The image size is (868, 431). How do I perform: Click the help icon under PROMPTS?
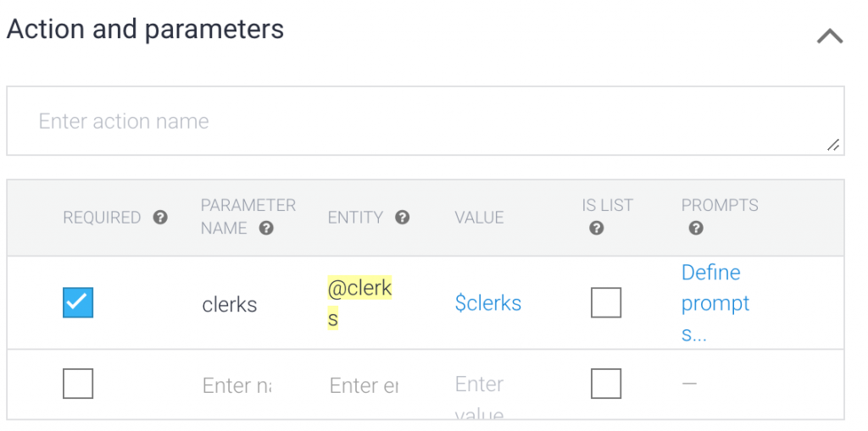[x=696, y=228]
